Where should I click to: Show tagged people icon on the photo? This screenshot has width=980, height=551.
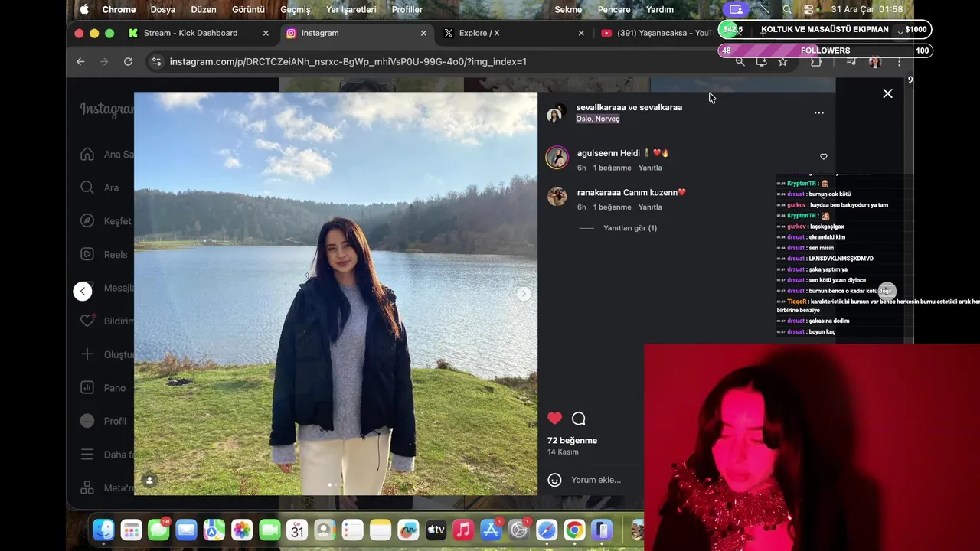pyautogui.click(x=150, y=481)
